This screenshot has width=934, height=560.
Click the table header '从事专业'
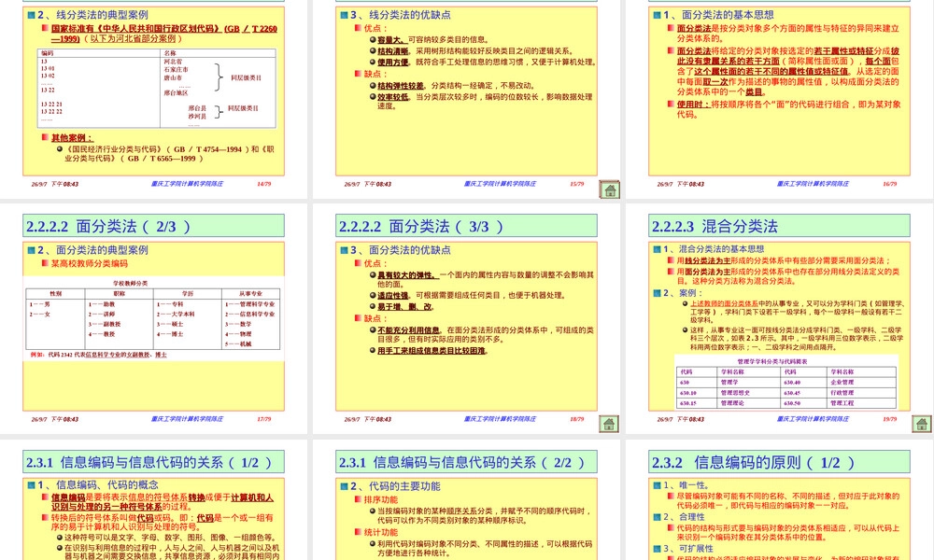(x=250, y=293)
